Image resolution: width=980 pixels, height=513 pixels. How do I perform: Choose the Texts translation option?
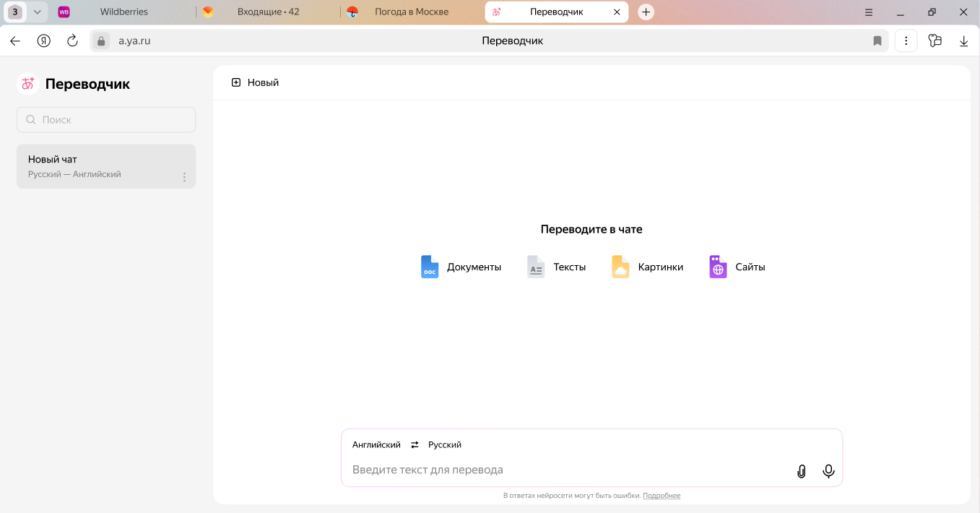pyautogui.click(x=556, y=267)
